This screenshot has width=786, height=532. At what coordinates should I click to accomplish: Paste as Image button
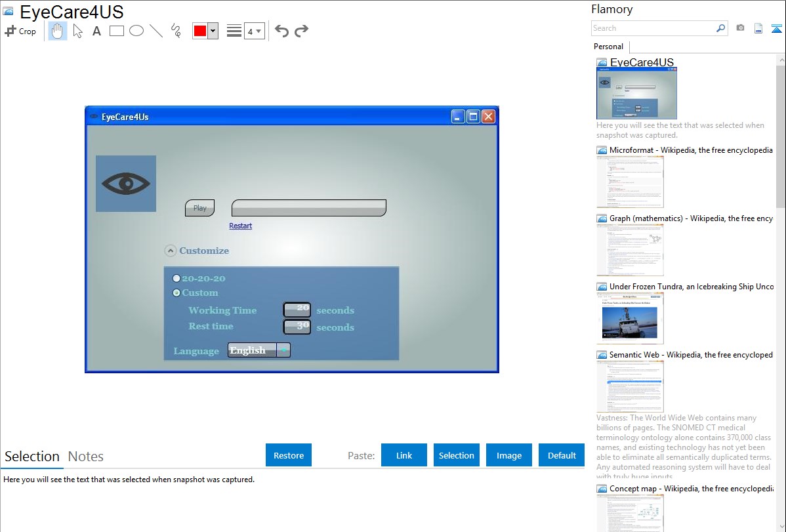point(509,455)
